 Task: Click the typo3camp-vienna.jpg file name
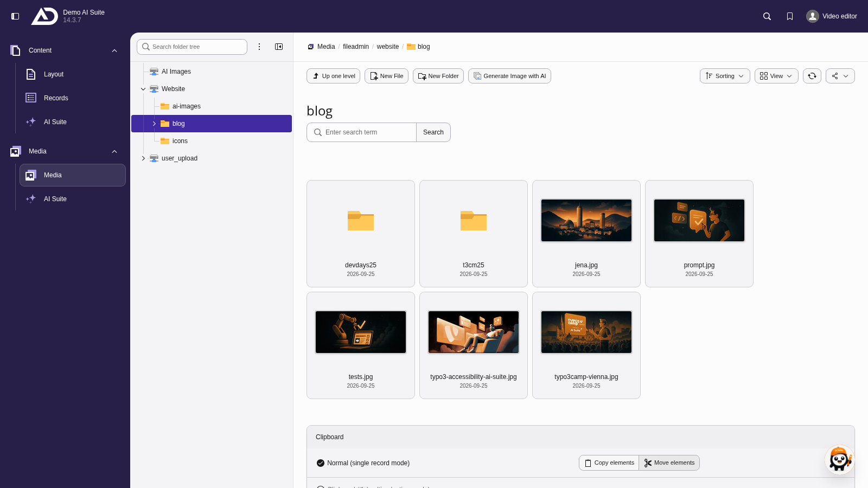click(586, 377)
